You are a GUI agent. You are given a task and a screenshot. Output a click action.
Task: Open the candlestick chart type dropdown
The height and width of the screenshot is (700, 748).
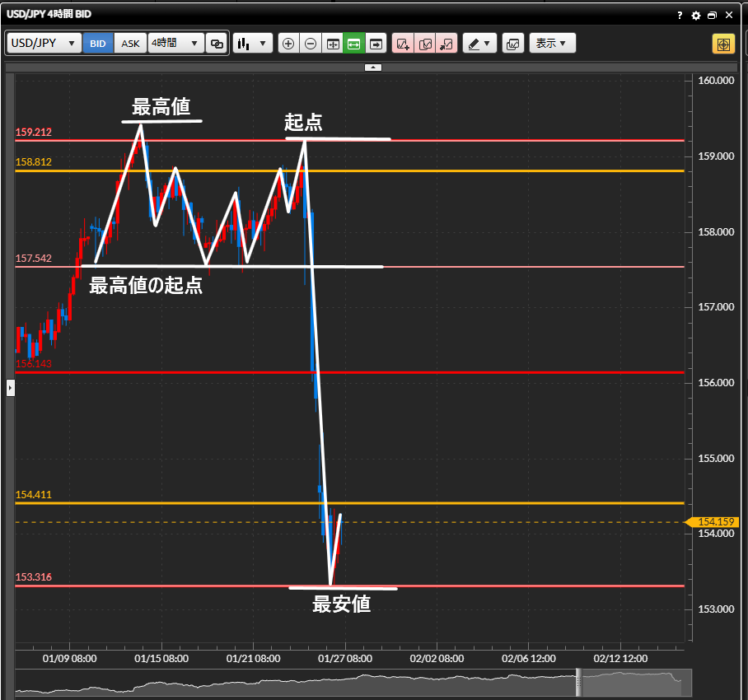(252, 44)
